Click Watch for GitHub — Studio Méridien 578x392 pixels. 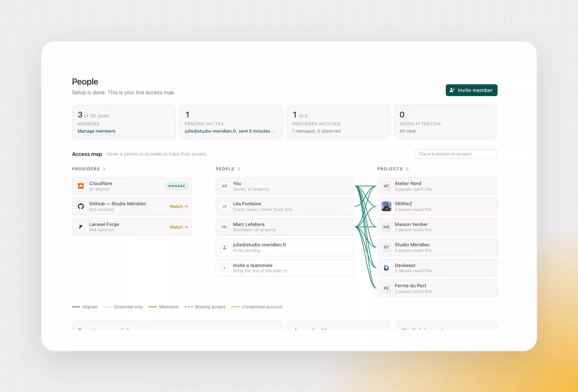coord(179,206)
